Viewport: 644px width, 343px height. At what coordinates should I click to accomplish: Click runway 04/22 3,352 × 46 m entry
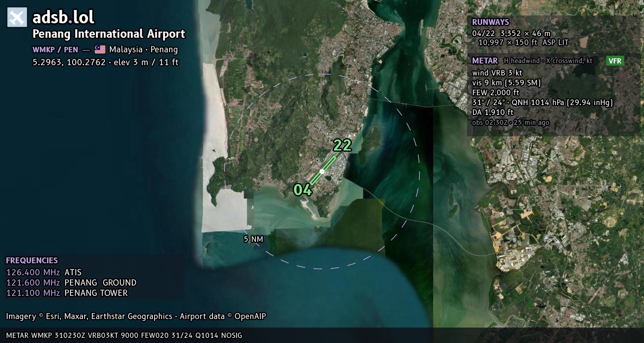(x=511, y=33)
